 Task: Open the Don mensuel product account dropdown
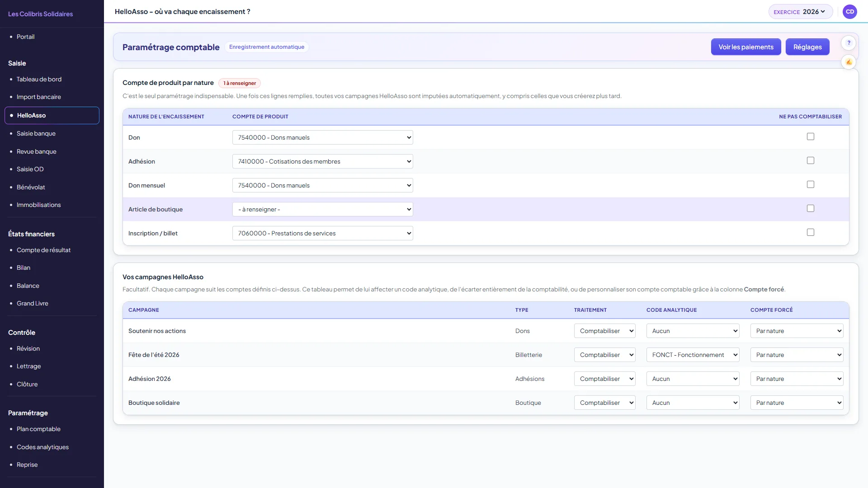323,185
